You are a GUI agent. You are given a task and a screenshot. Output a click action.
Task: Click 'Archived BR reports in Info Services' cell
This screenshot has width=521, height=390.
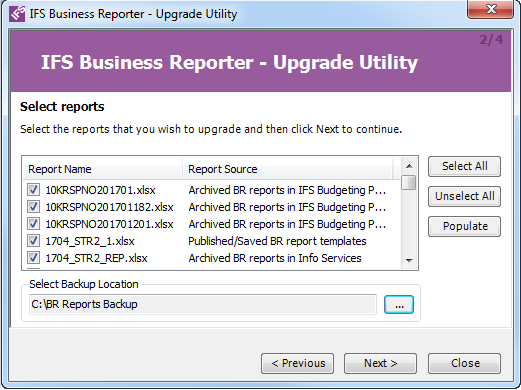(x=275, y=258)
